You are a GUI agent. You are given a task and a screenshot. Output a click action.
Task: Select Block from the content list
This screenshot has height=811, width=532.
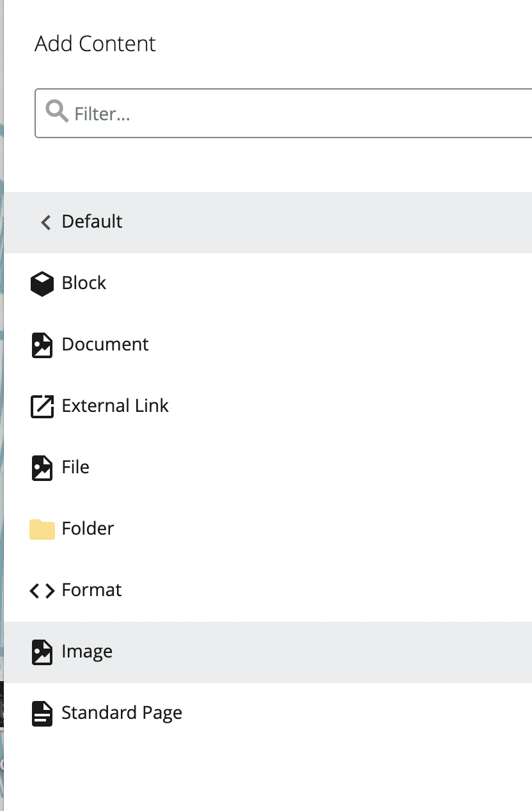point(84,283)
